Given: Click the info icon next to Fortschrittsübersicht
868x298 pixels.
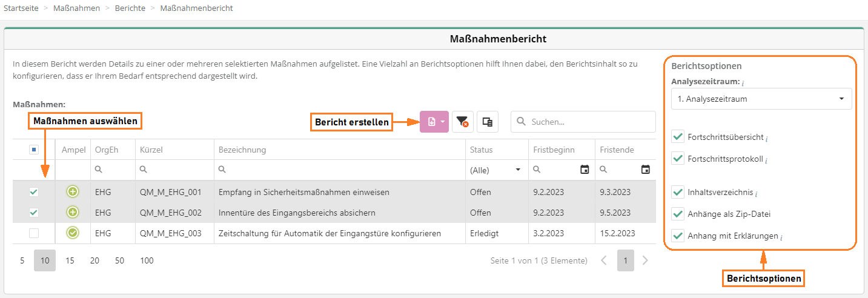Looking at the screenshot, I should coord(767,138).
